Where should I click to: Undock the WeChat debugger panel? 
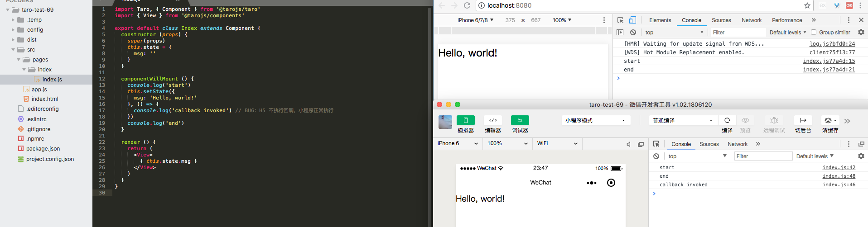pyautogui.click(x=861, y=144)
